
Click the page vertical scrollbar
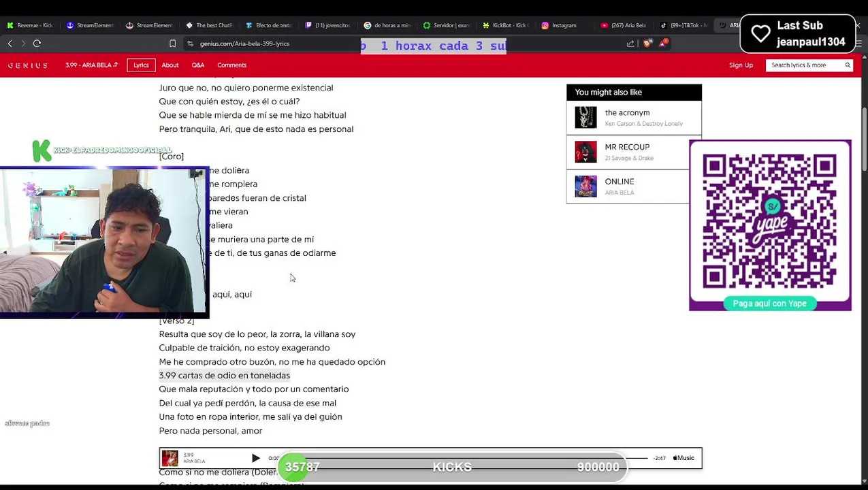point(864,140)
